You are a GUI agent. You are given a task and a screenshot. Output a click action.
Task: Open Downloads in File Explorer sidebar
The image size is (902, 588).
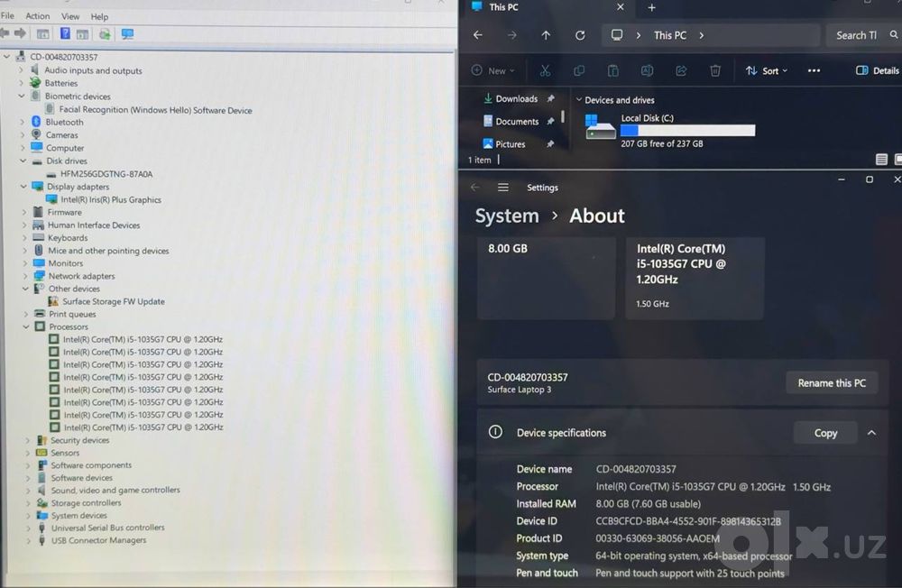[516, 99]
